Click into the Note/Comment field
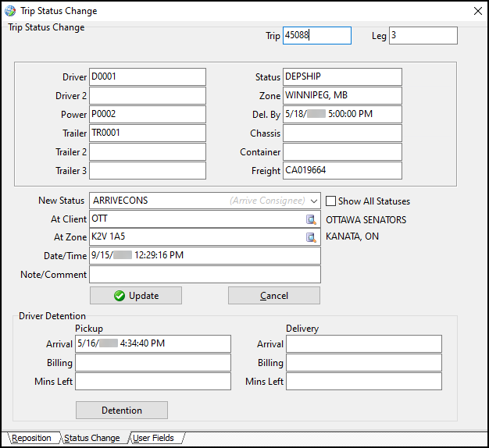 click(205, 275)
